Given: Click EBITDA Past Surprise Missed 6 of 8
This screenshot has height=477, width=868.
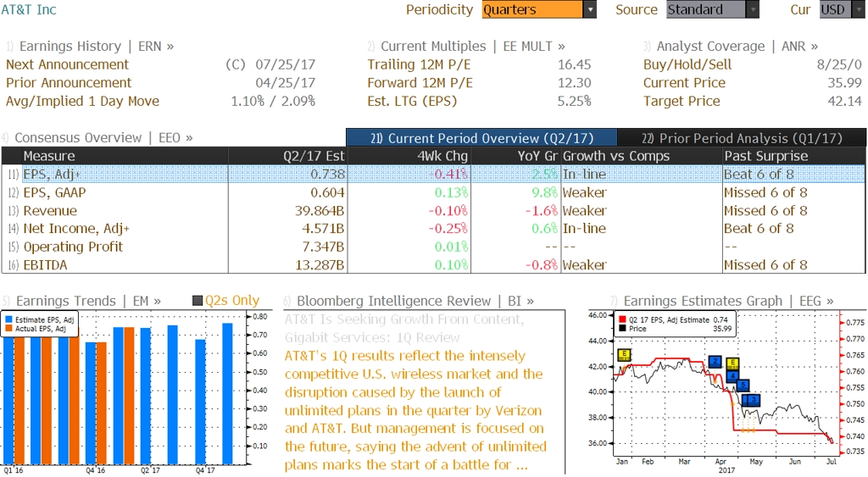Looking at the screenshot, I should [765, 264].
